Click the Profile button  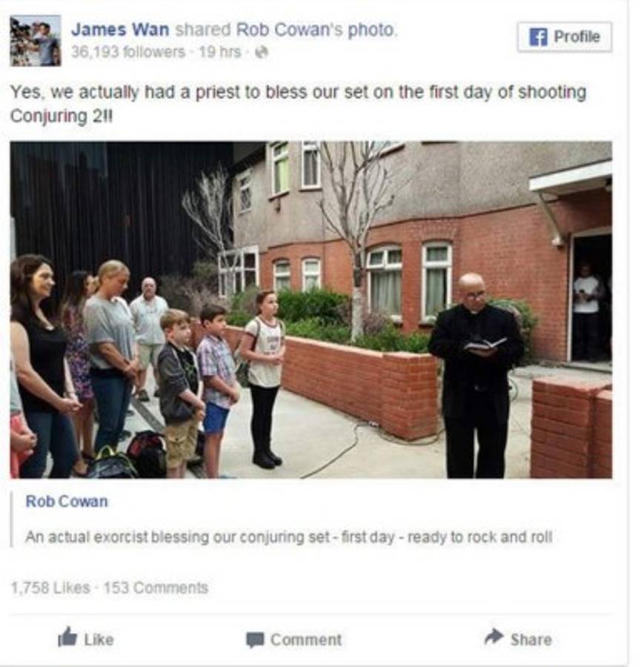click(564, 37)
